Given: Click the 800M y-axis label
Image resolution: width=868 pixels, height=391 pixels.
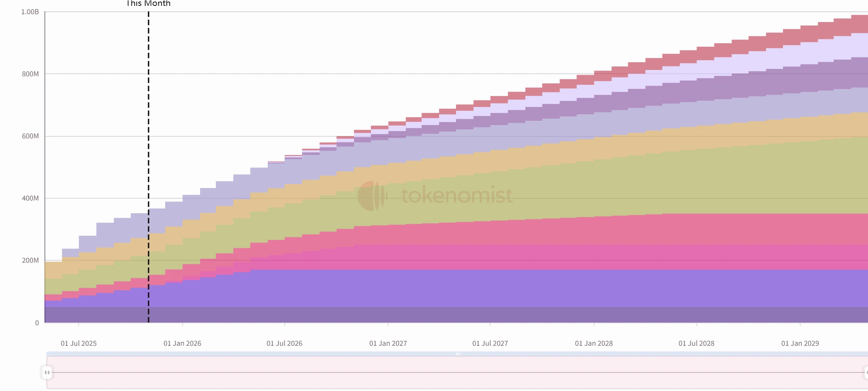Looking at the screenshot, I should (30, 74).
